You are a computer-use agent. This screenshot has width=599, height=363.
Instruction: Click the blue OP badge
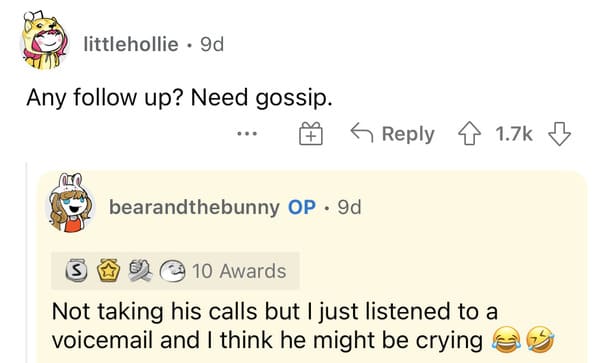click(302, 207)
